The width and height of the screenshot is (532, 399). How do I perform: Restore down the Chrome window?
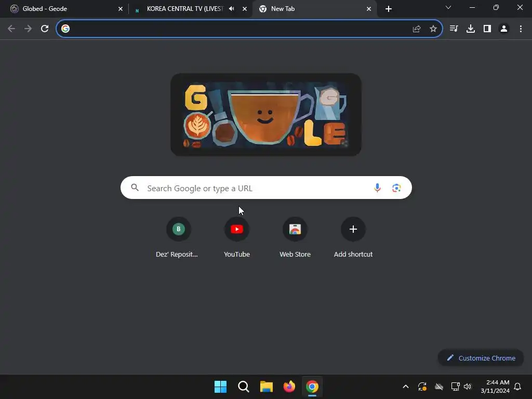(x=496, y=7)
